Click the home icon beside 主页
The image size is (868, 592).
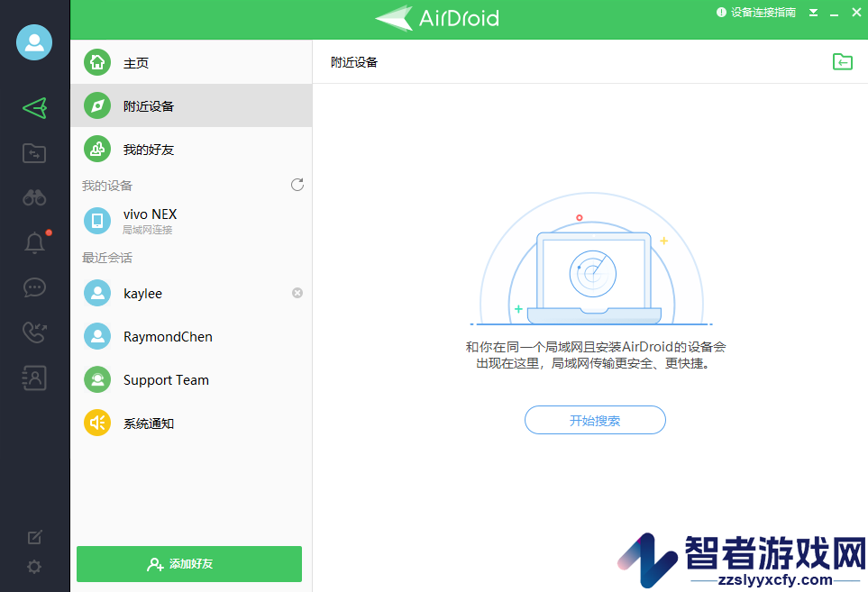[97, 62]
